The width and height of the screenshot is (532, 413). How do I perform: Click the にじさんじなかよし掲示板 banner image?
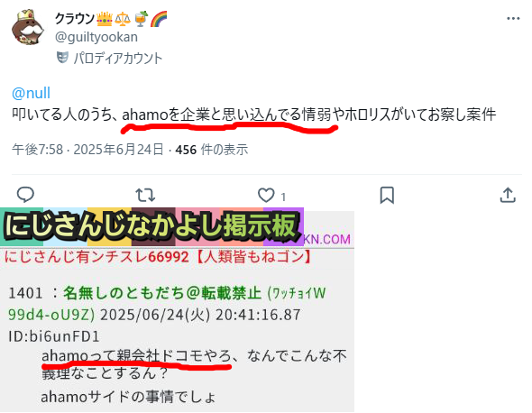coord(151,226)
